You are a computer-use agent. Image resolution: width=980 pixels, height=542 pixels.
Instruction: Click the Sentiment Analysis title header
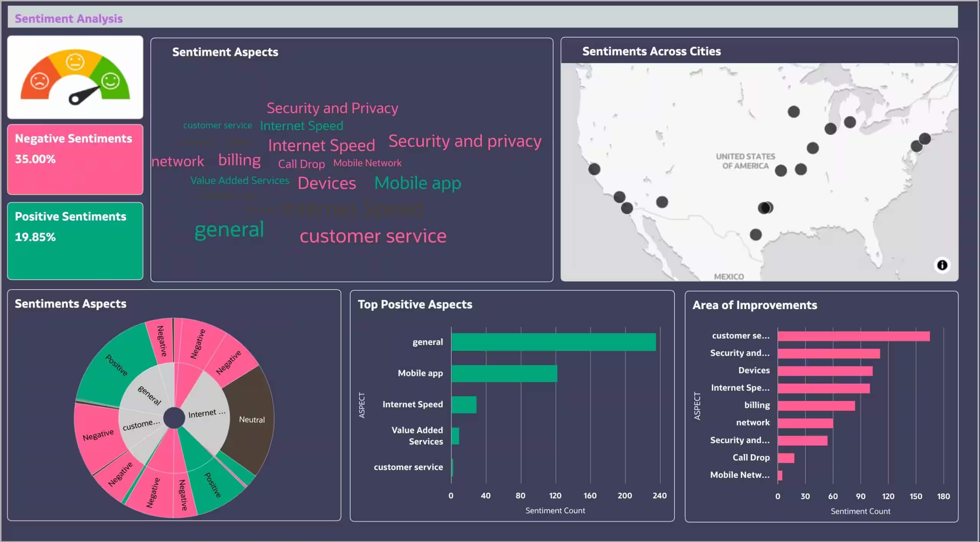[x=69, y=18]
